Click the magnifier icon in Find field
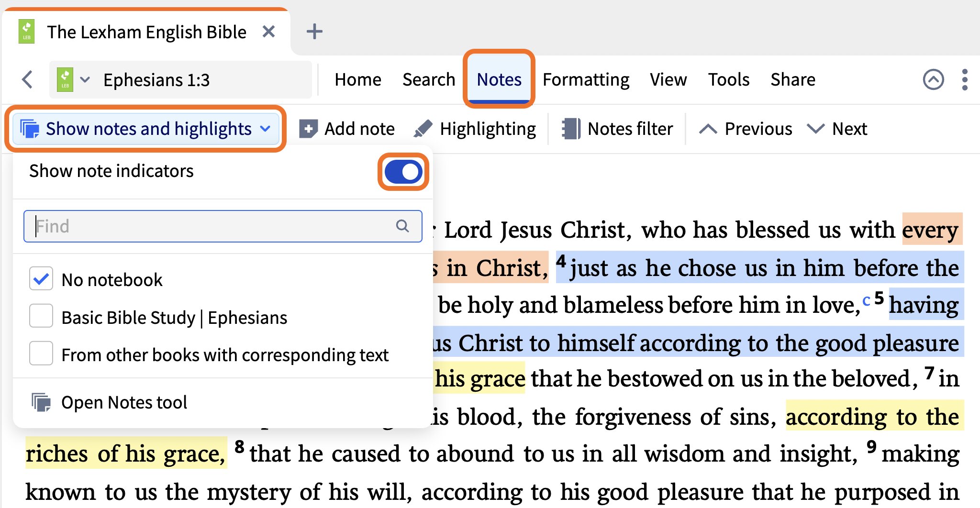 point(402,226)
